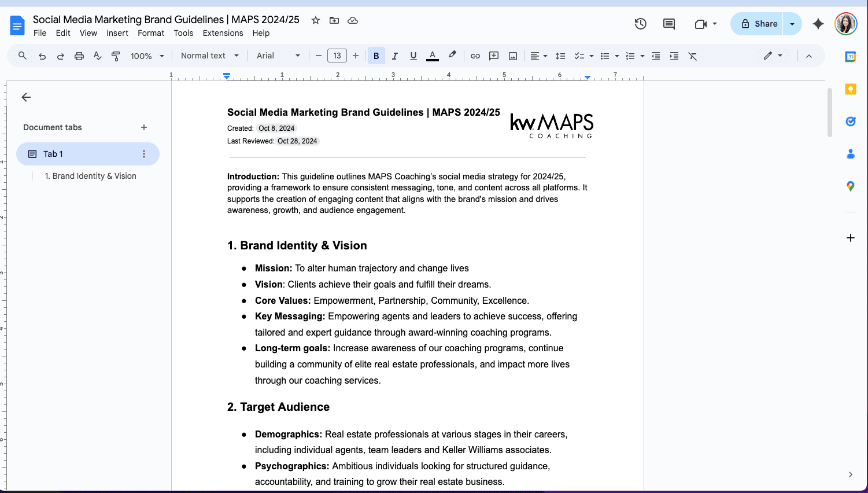Viewport: 868px width, 493px height.
Task: Star this document
Action: click(x=316, y=20)
